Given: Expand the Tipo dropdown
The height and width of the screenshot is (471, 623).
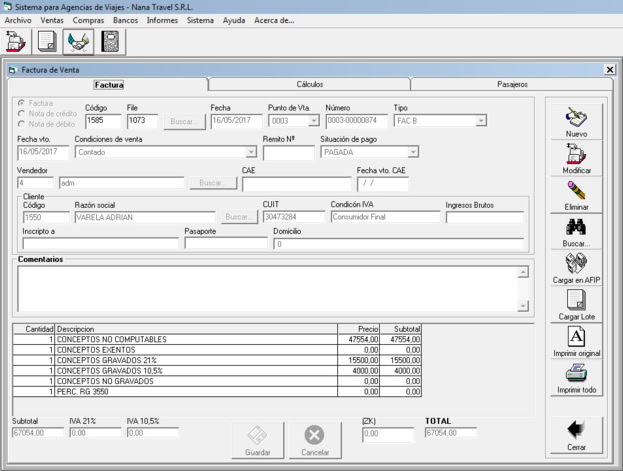Looking at the screenshot, I should tap(480, 121).
